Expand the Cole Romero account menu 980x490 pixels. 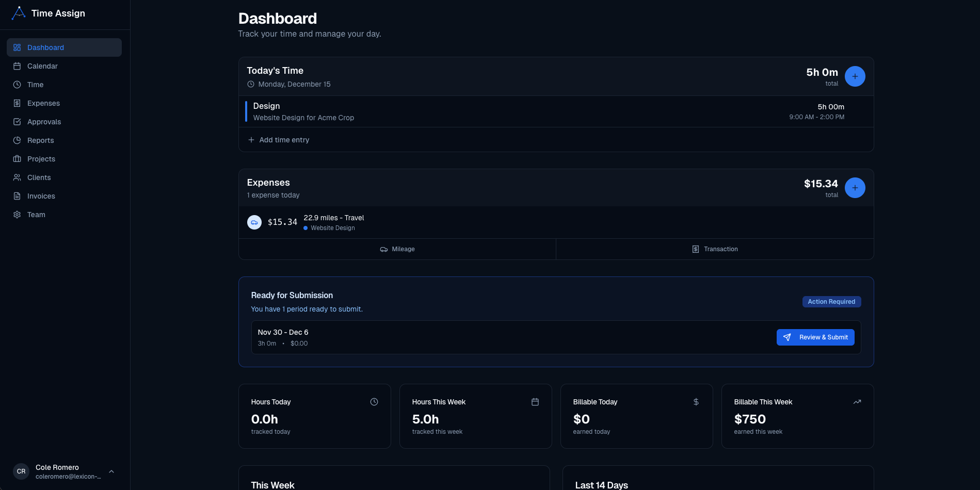tap(111, 471)
